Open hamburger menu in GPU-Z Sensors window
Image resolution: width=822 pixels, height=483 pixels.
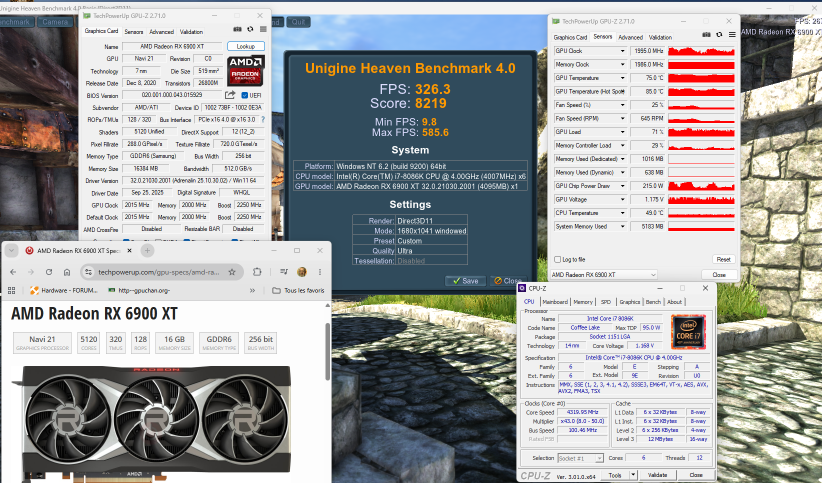(732, 35)
